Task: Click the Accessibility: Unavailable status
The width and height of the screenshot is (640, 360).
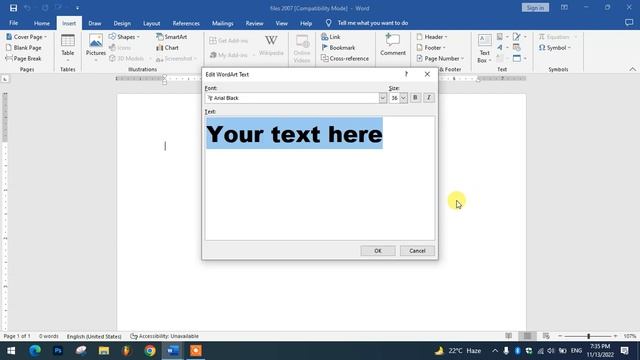Action: pos(164,336)
